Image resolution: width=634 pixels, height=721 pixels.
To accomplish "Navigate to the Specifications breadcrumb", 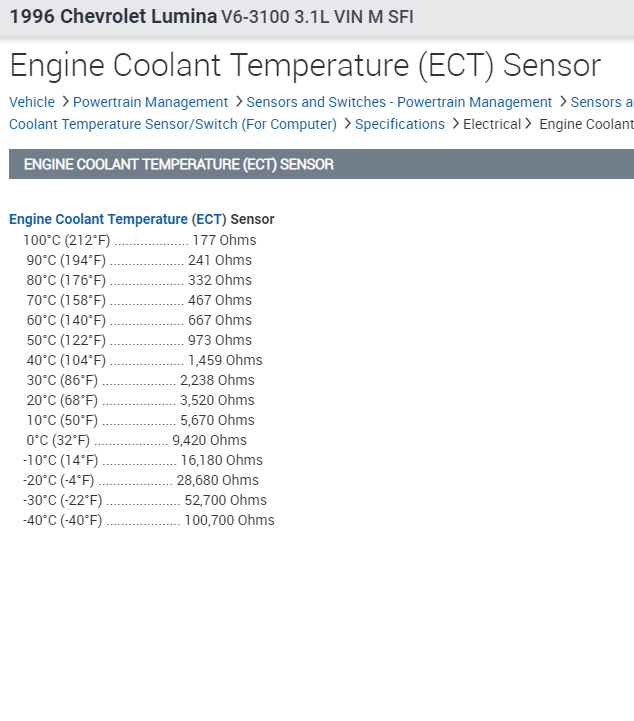I will 400,124.
